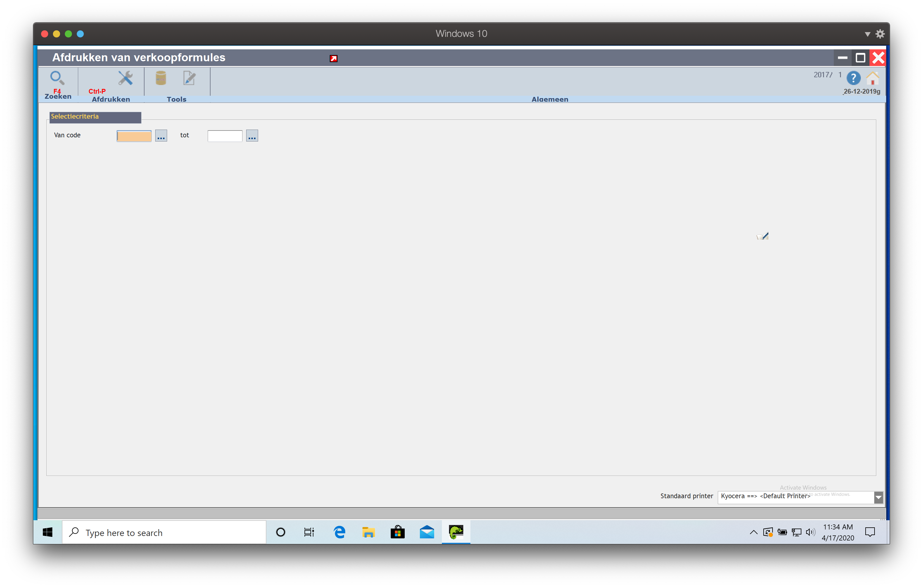923x588 pixels.
Task: Click the red arrow icon in title bar
Action: (333, 58)
